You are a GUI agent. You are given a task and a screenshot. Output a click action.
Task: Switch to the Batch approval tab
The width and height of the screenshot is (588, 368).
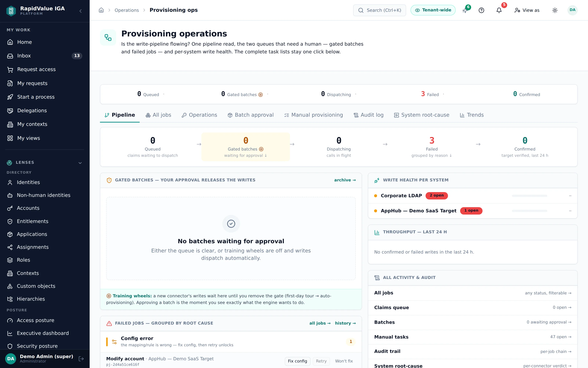point(250,115)
